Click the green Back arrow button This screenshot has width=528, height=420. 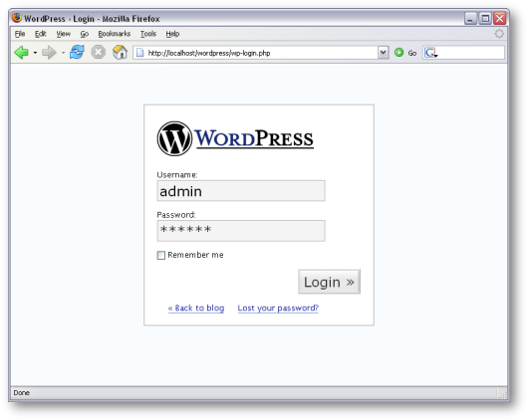(22, 53)
